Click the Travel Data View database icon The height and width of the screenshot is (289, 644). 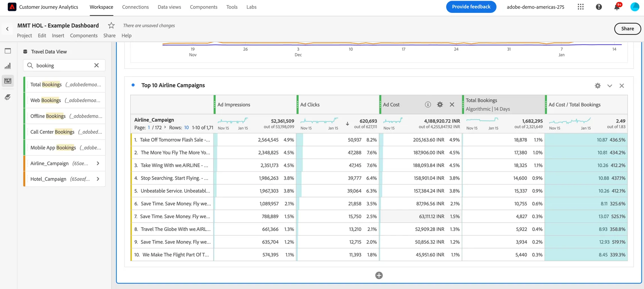pyautogui.click(x=25, y=51)
